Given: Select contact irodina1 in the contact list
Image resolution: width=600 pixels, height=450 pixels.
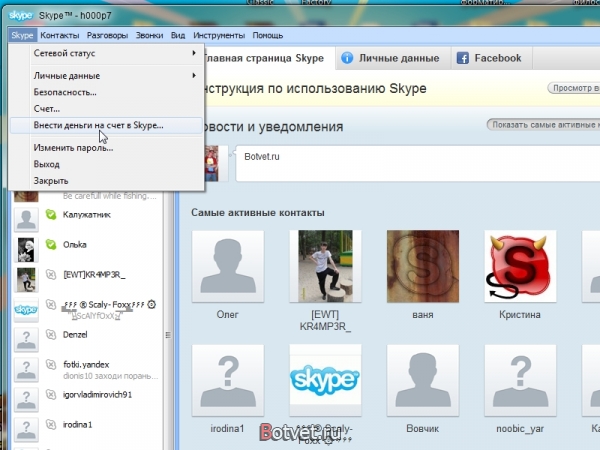Looking at the screenshot, I should click(87, 429).
